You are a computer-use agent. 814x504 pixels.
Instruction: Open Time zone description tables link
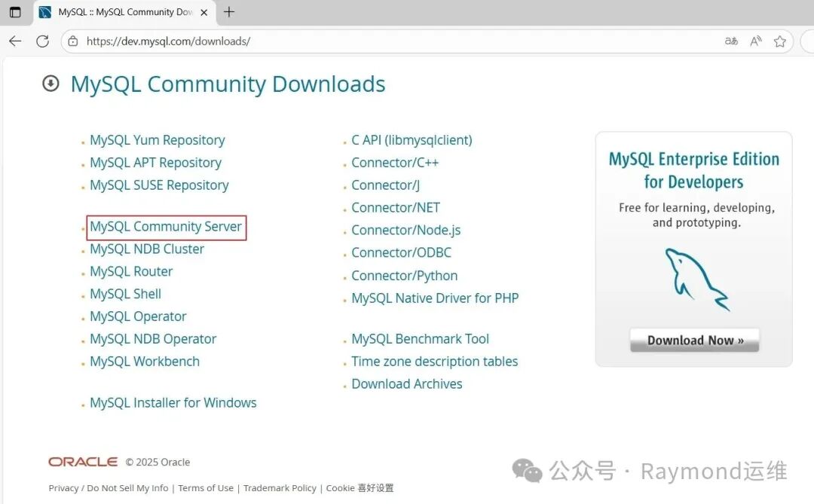tap(435, 362)
